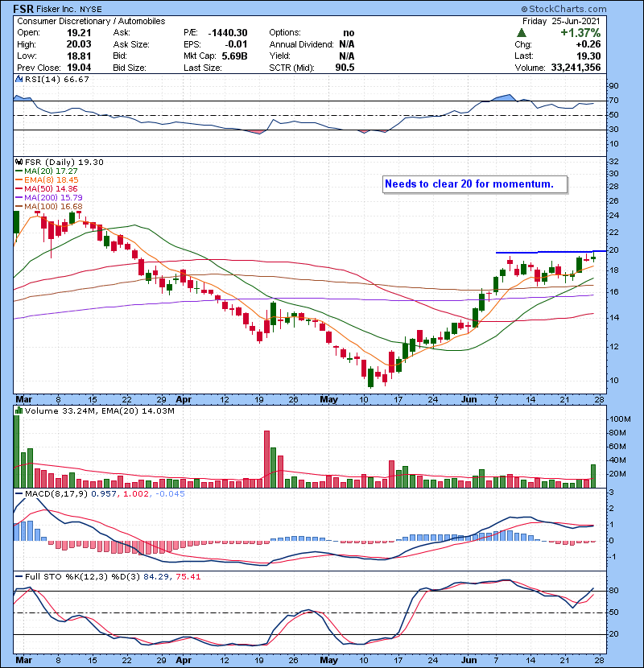Click the NYSE exchange label
644x668 pixels.
90,10
